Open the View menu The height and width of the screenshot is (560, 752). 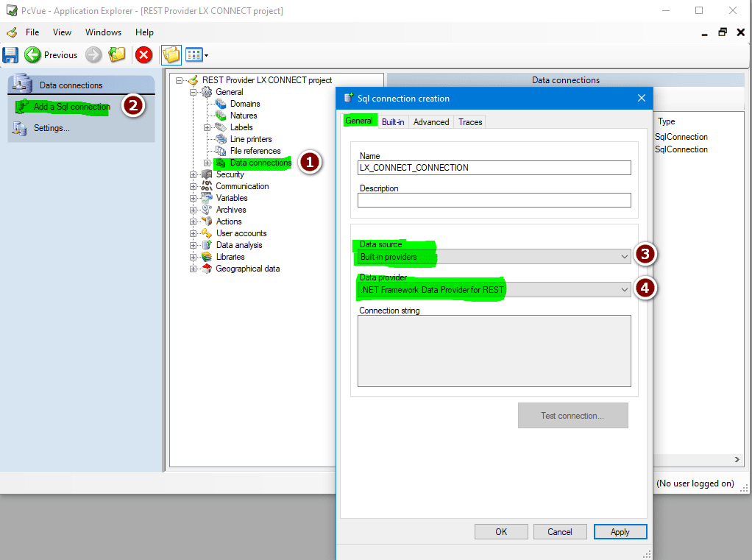click(62, 32)
